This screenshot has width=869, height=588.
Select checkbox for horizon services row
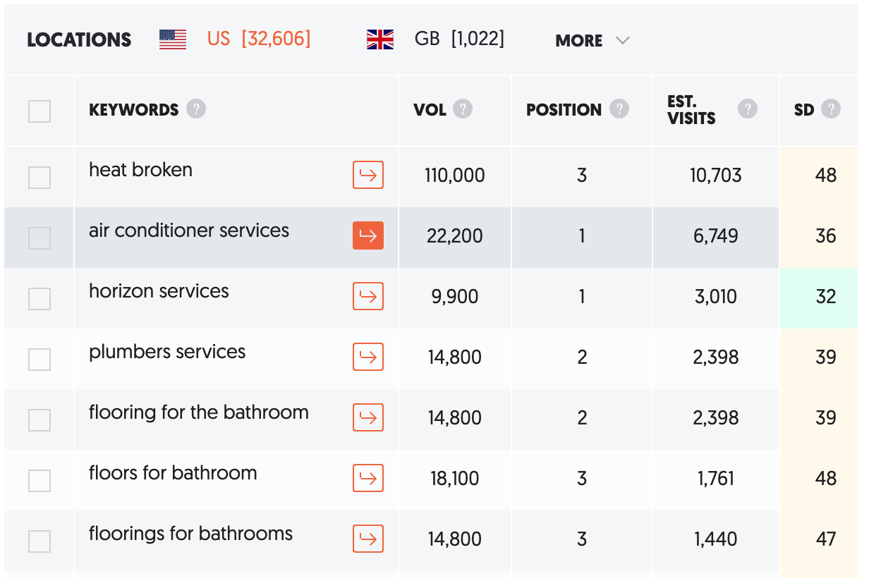pos(39,299)
